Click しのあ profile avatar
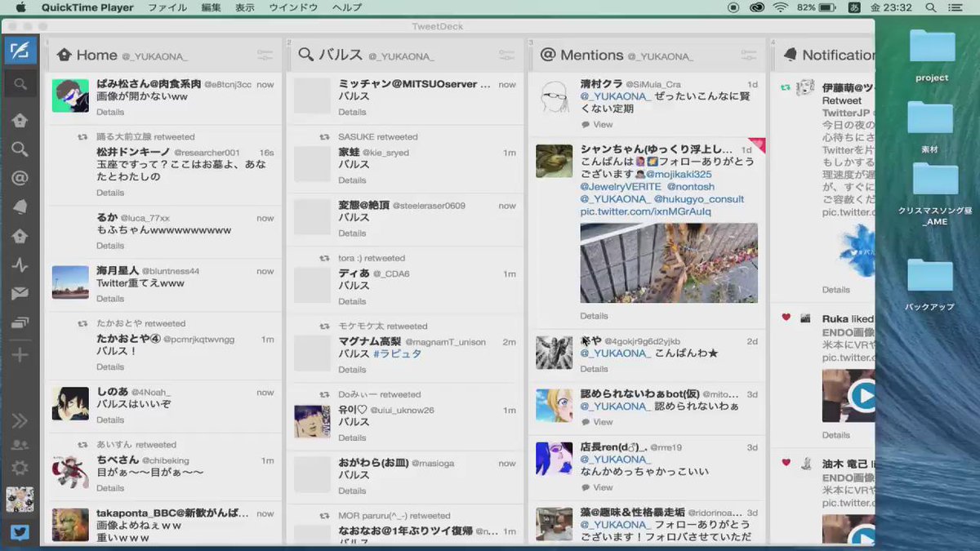The width and height of the screenshot is (980, 551). (70, 403)
